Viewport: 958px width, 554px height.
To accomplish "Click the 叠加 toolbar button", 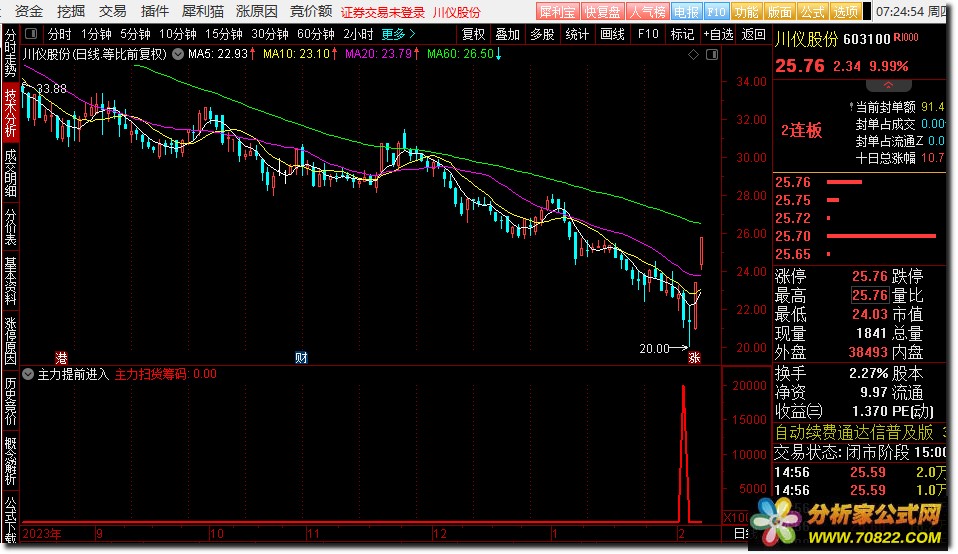I will [507, 34].
